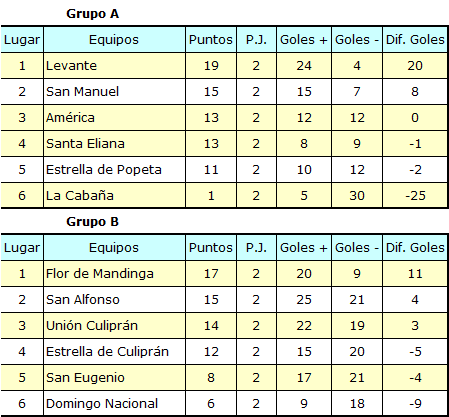Screen dimensions: 449x417
Task: Click La Cabaña's goal difference -25
Action: (x=415, y=196)
